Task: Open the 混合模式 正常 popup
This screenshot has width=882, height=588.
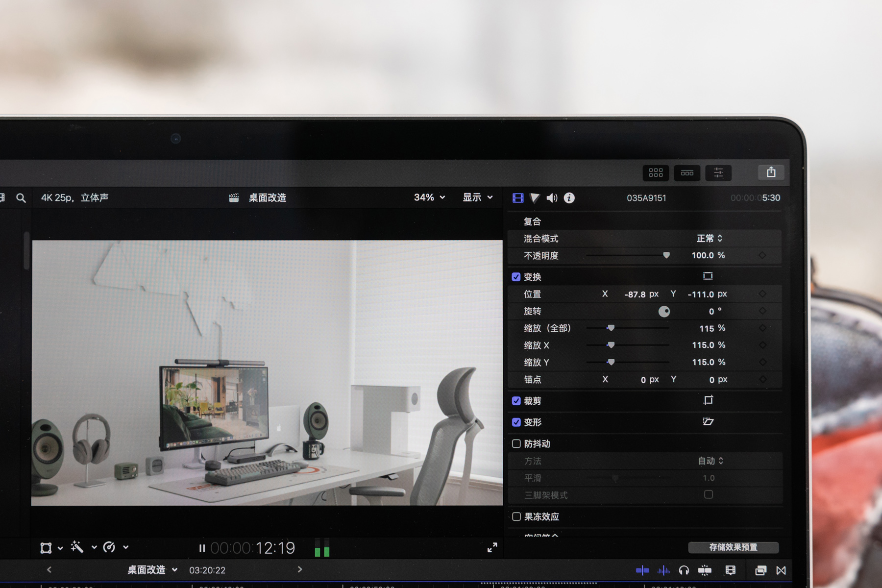Action: click(x=710, y=239)
